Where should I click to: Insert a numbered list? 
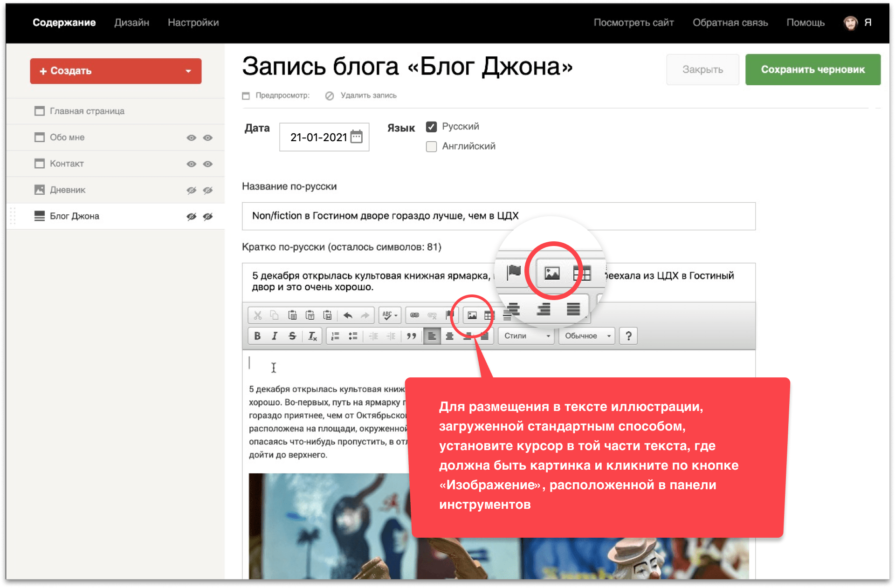click(335, 336)
